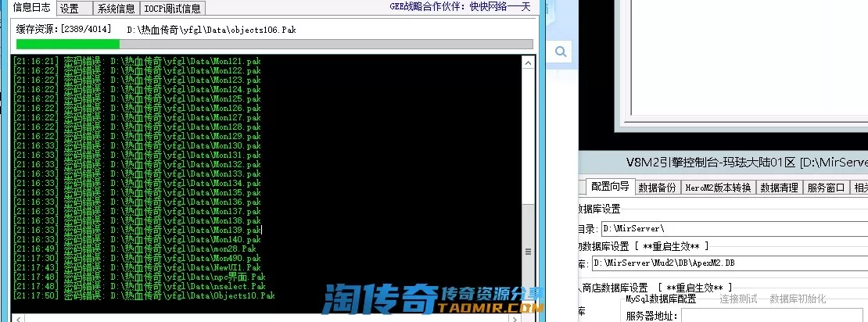Click the npc界面.Pak log line
The height and width of the screenshot is (322, 868).
pos(139,277)
